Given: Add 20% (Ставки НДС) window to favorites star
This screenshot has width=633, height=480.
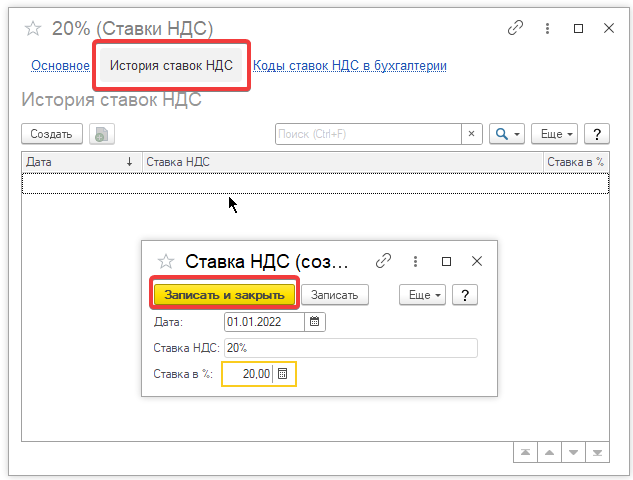Looking at the screenshot, I should tap(33, 29).
